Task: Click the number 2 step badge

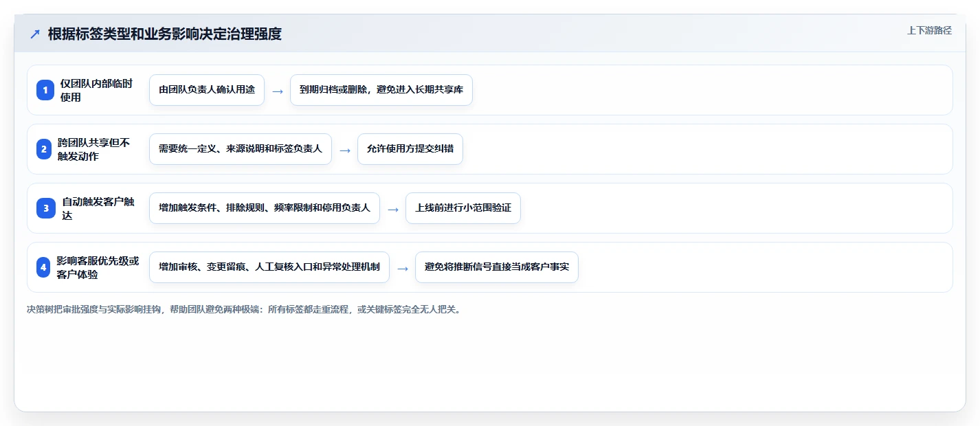Action: pyautogui.click(x=45, y=149)
